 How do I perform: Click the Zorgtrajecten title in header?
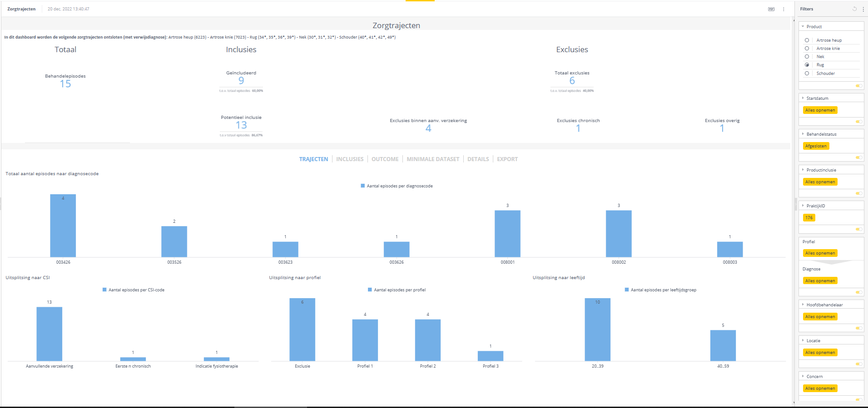coord(21,9)
